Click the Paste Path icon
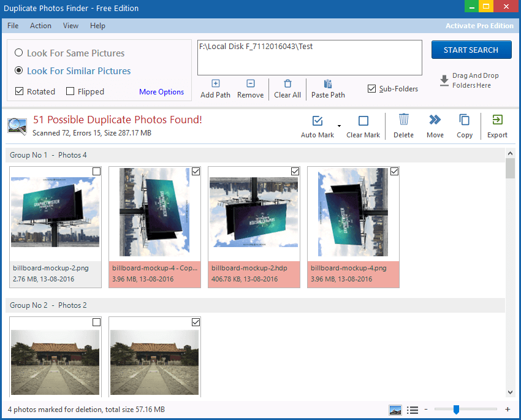The height and width of the screenshot is (420, 521). [x=327, y=87]
